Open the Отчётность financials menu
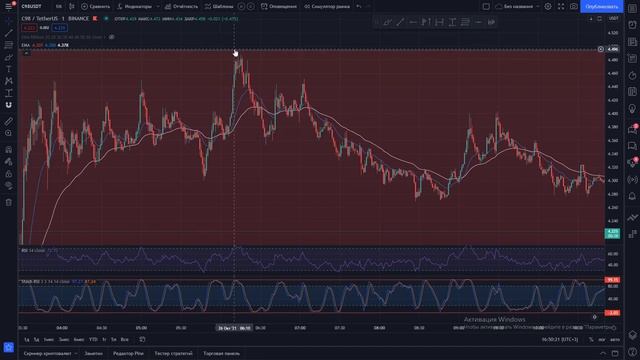The height and width of the screenshot is (360, 640). (180, 7)
